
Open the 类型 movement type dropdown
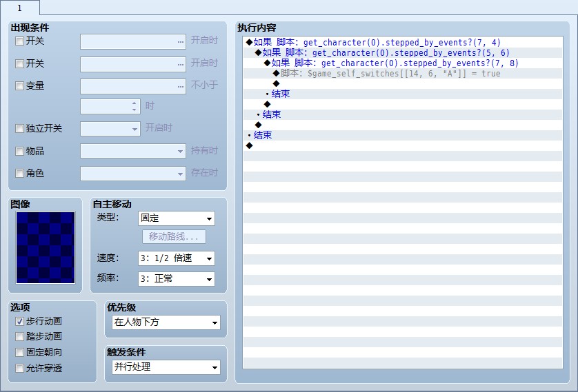[176, 218]
